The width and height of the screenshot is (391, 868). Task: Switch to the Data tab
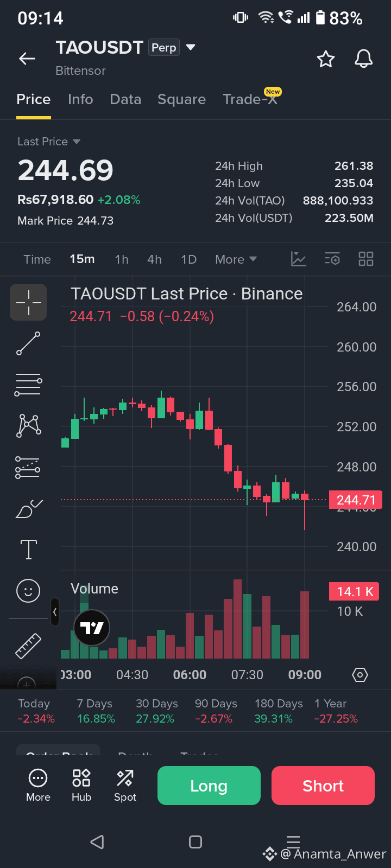(x=125, y=99)
